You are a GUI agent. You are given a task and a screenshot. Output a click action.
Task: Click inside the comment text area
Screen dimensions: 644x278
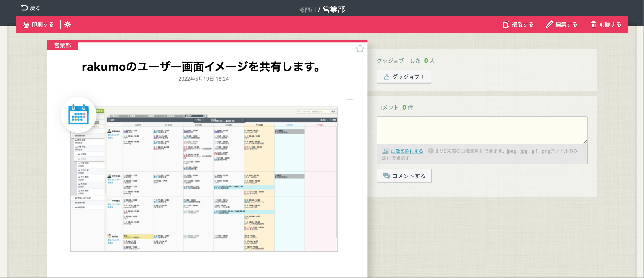pos(482,130)
